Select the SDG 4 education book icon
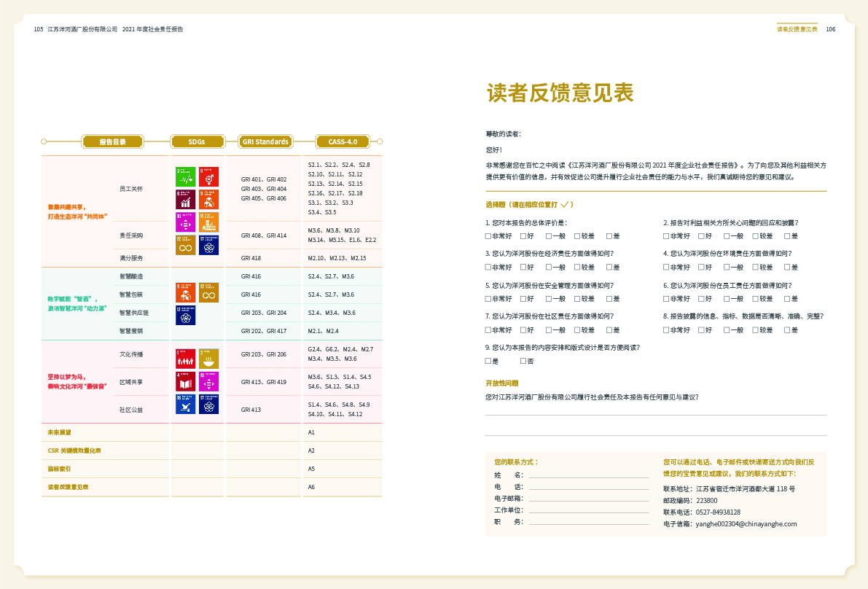This screenshot has width=868, height=589. point(185,381)
